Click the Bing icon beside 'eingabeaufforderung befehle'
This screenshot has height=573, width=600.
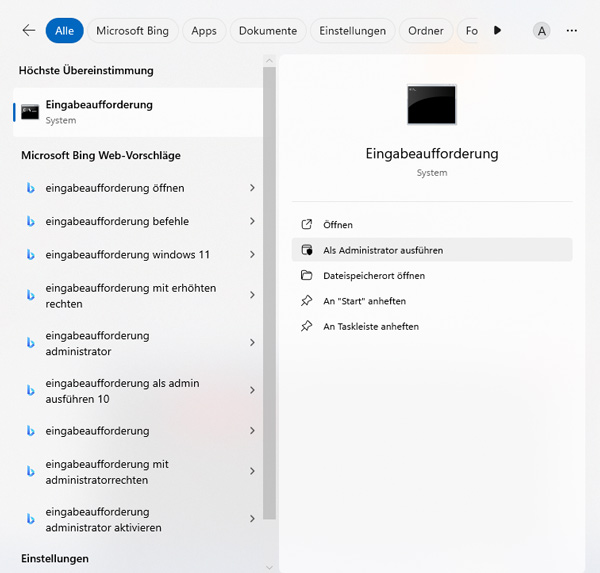coord(30,221)
